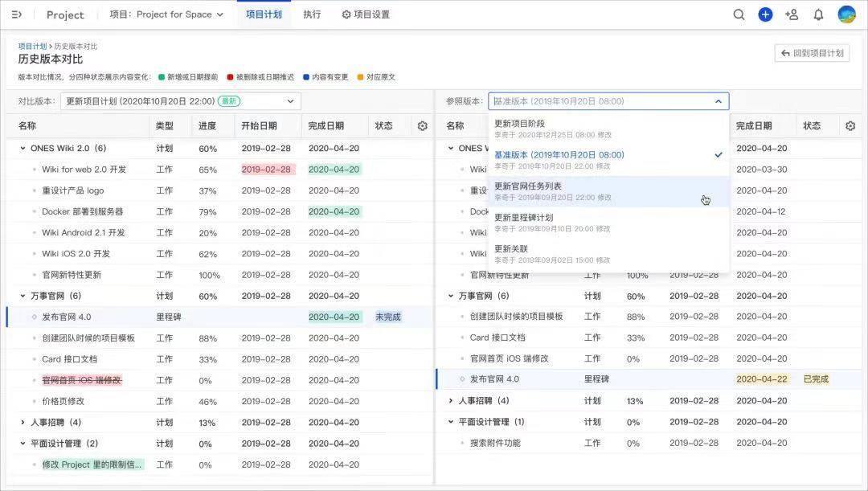Collapse the ONES Wiki group in right table

coord(451,149)
